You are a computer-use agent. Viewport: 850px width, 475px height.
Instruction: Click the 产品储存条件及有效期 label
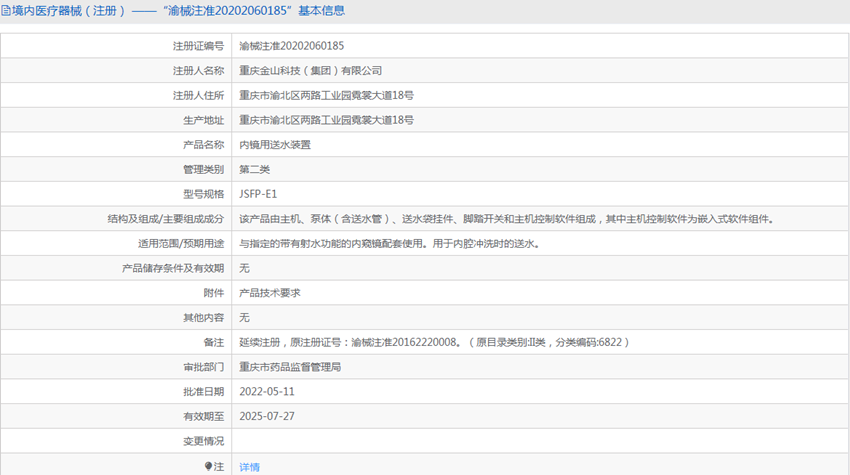point(173,268)
